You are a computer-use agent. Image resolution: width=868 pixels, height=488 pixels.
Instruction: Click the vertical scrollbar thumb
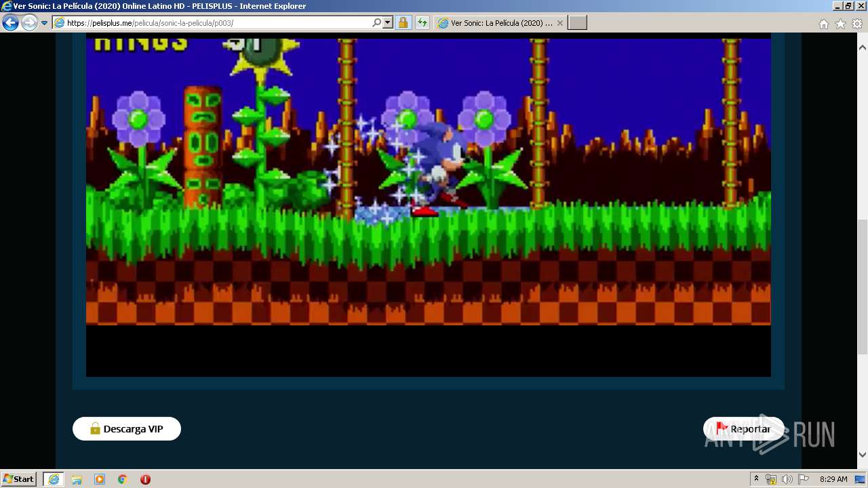coord(863,286)
